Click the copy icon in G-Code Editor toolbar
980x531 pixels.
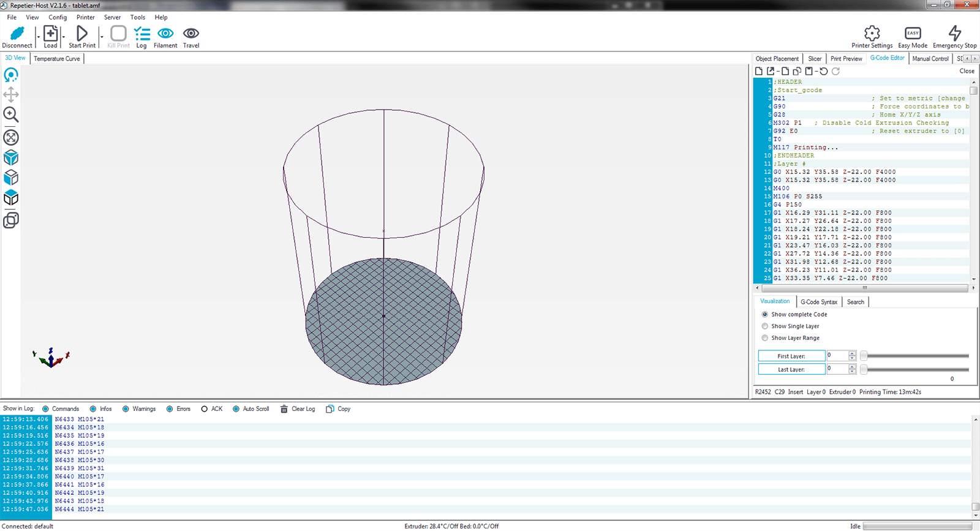[x=797, y=71]
